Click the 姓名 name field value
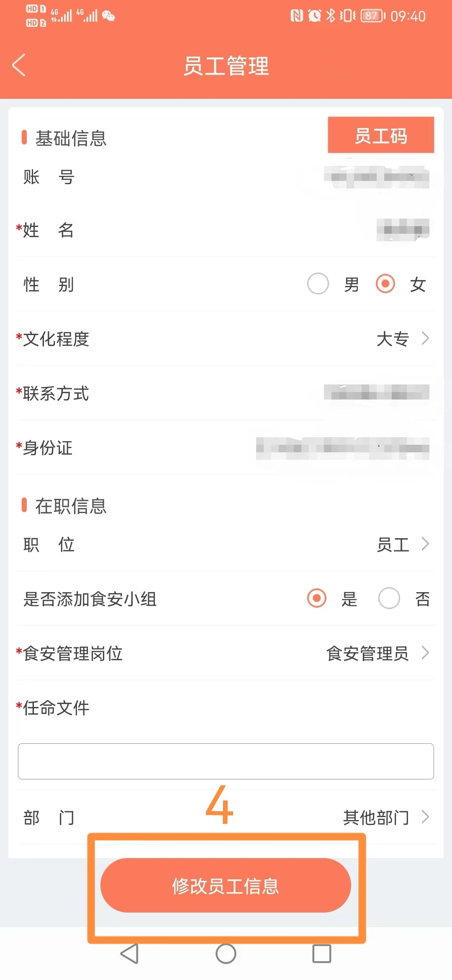Viewport: 452px width, 980px height. coord(403,230)
